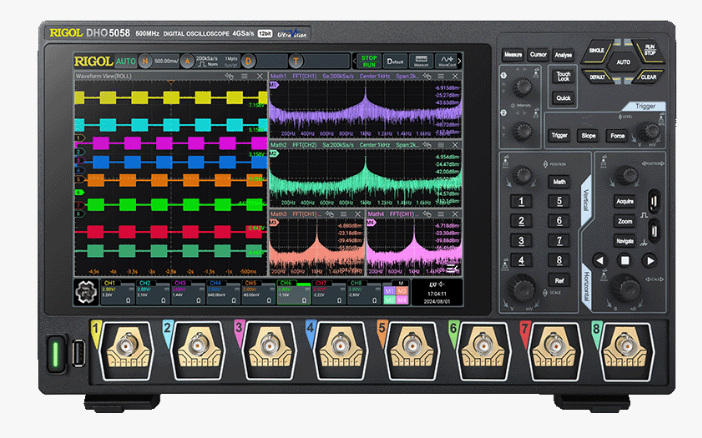Screen dimensions: 702x438
Task: Push the green power button
Action: (56, 353)
